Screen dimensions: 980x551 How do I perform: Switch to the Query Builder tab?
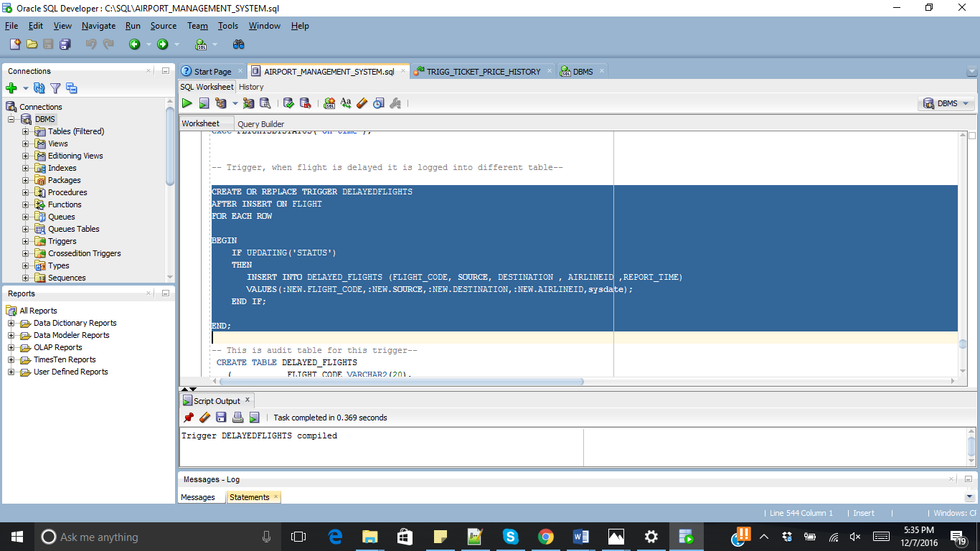coord(261,124)
